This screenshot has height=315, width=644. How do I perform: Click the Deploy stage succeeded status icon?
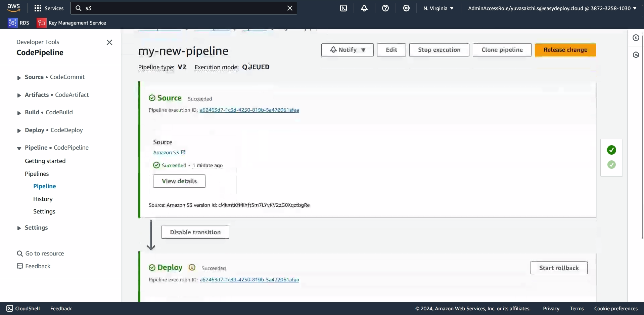point(152,268)
